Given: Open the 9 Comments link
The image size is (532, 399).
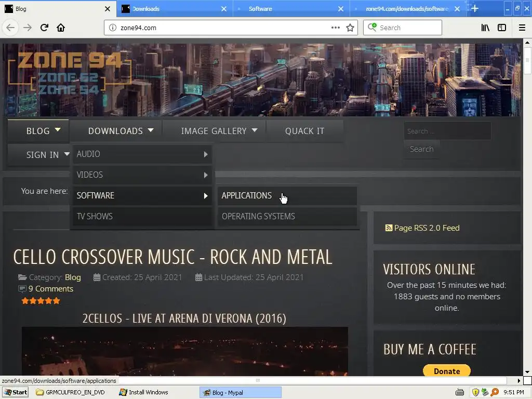Looking at the screenshot, I should click(51, 289).
